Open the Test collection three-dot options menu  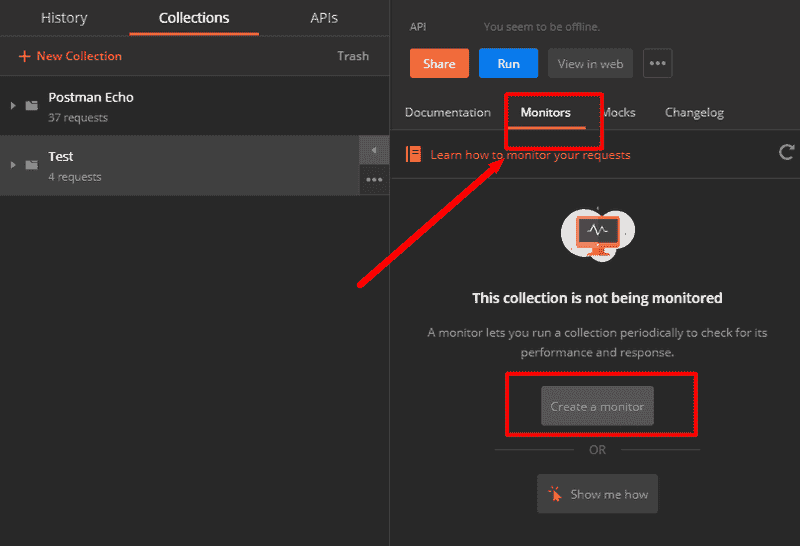point(374,180)
